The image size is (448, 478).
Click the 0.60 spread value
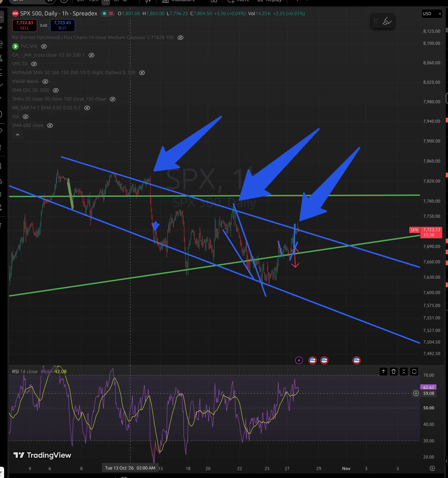pos(43,26)
